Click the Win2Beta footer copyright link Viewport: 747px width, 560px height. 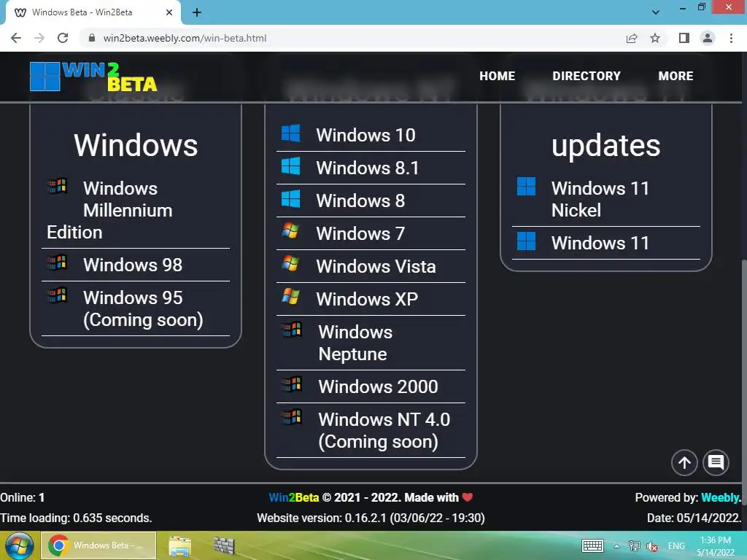coord(294,497)
